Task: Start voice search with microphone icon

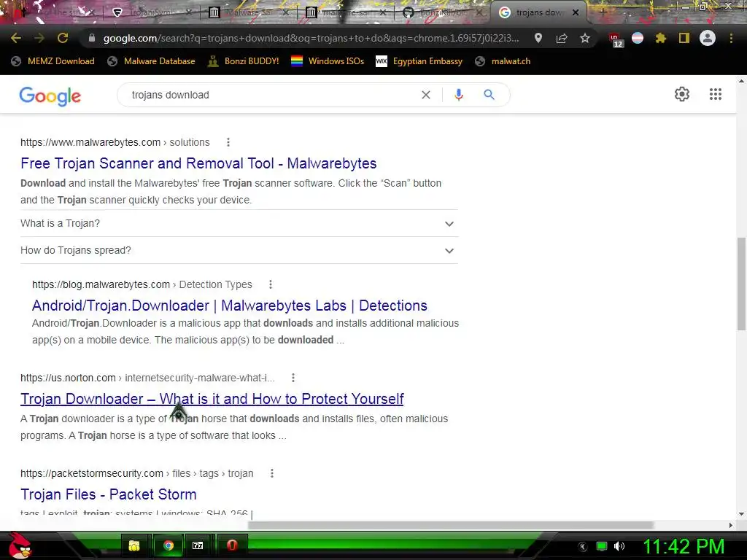Action: pos(458,95)
